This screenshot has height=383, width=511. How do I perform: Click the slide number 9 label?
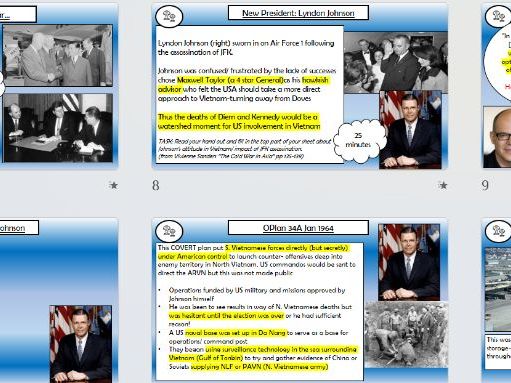click(x=485, y=185)
